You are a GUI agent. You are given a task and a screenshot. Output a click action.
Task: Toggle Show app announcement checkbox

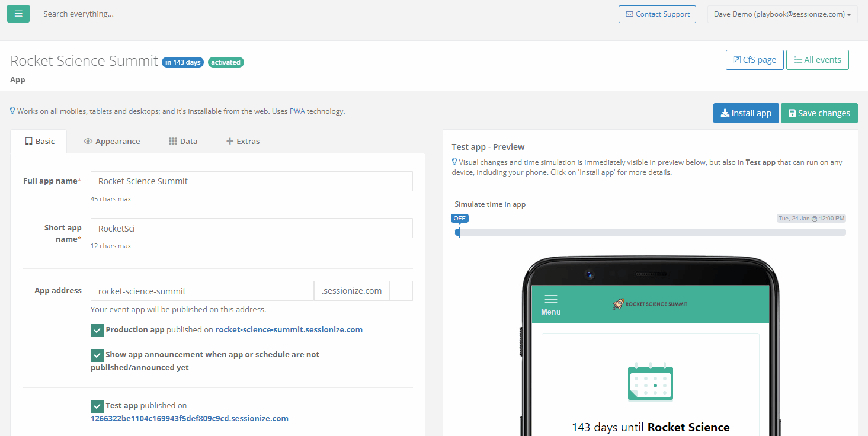click(97, 355)
